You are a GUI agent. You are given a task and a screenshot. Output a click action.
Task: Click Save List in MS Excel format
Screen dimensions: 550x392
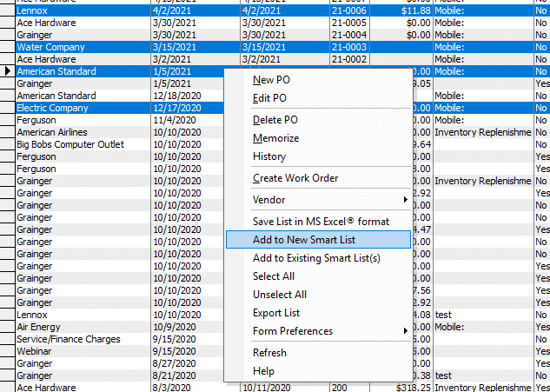[321, 222]
